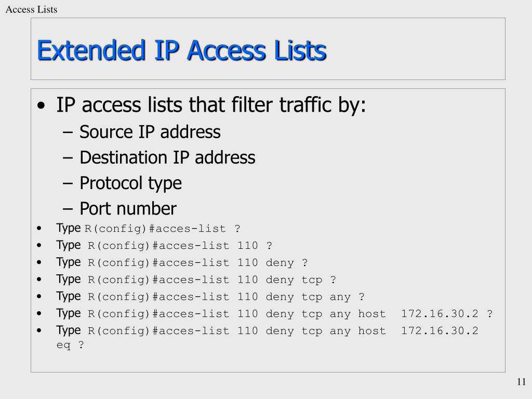Viewport: 532px width, 399px height.
Task: Select the line ending 'deny tcp ?'
Action: [196, 279]
